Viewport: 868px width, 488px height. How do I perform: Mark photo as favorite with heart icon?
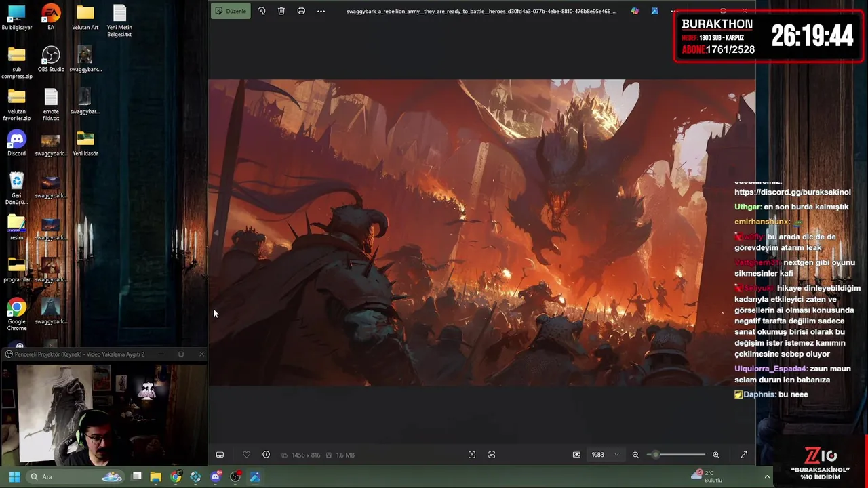[246, 455]
